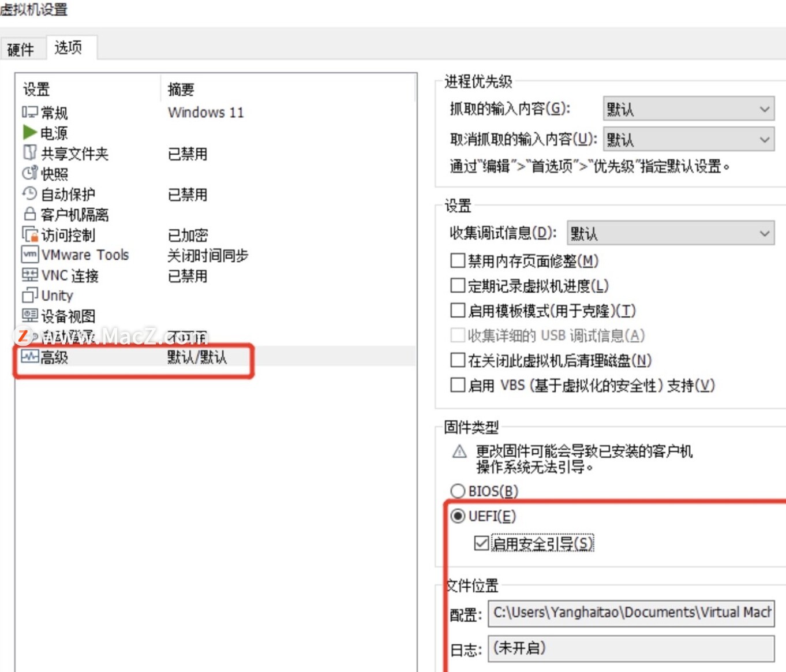Click the 自动保护 clock icon

(30, 194)
